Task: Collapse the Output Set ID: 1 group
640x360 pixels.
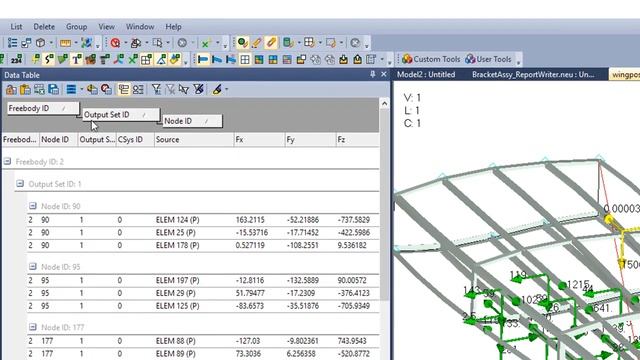Action: pos(20,184)
